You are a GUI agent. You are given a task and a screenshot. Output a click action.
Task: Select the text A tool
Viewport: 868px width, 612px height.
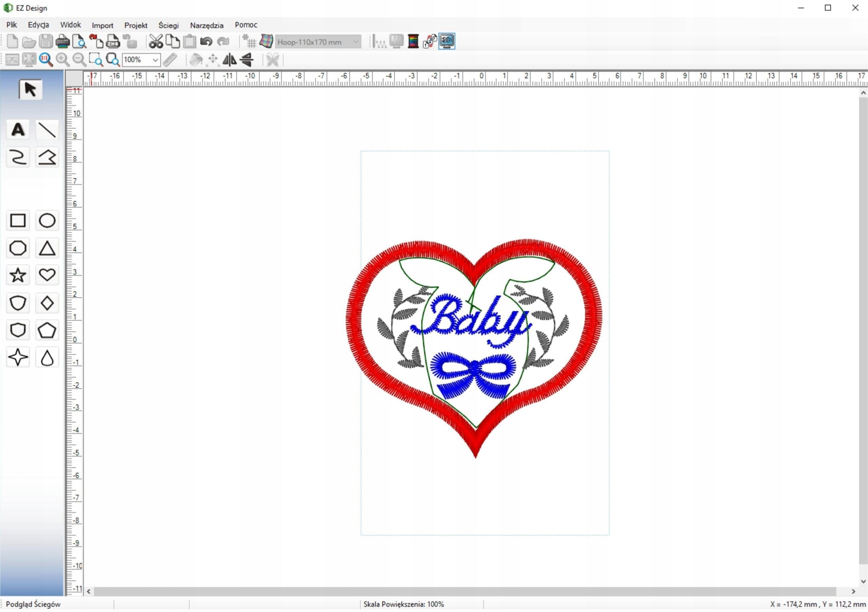coord(18,130)
